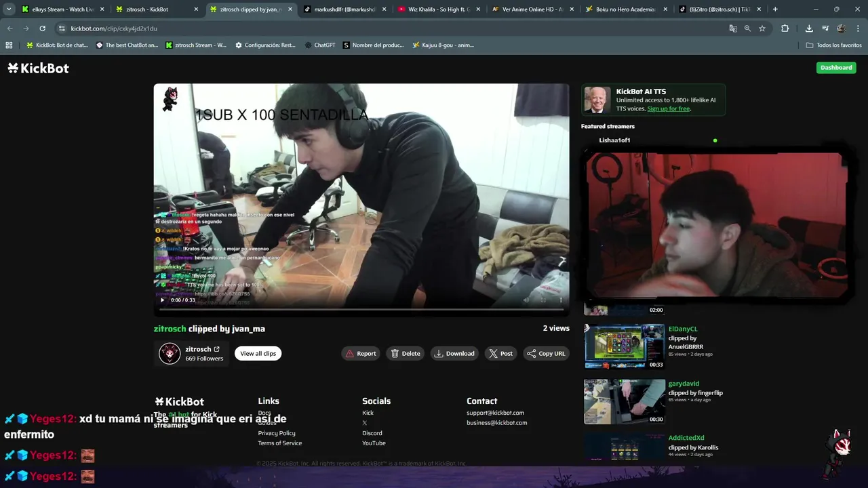Open media control icon in toolbar

pos(825,28)
